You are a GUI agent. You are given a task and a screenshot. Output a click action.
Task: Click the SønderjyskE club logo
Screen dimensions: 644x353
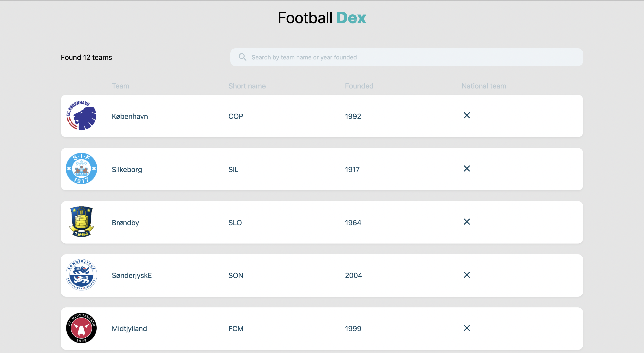[81, 275]
